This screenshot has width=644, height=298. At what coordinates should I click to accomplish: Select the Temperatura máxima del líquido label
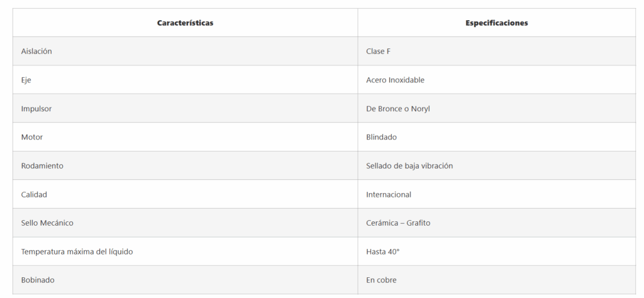tap(77, 251)
